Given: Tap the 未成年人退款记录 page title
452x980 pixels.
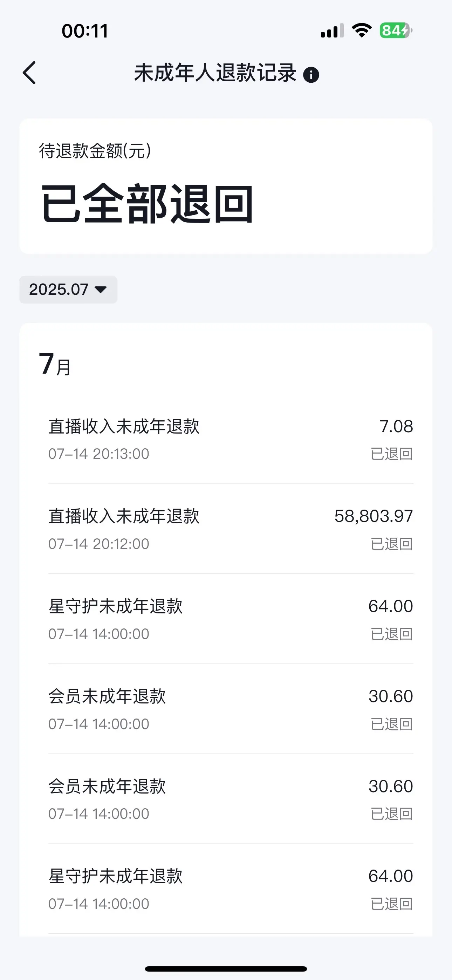Looking at the screenshot, I should click(x=215, y=73).
